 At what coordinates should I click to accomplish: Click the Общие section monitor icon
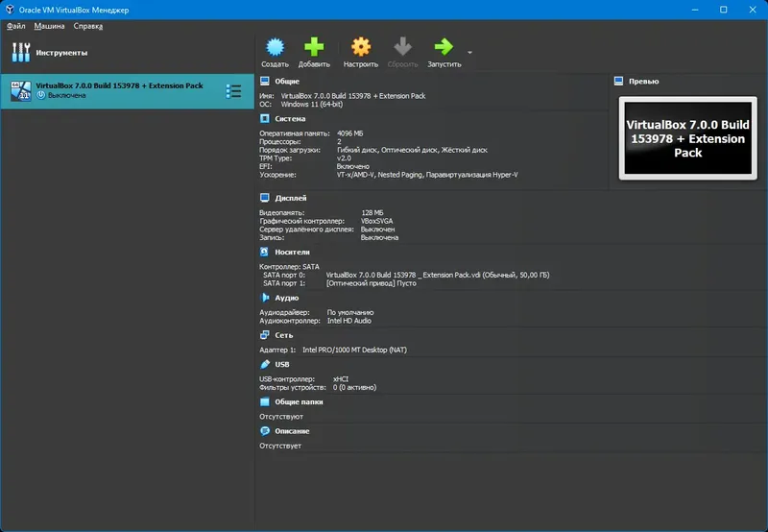265,81
